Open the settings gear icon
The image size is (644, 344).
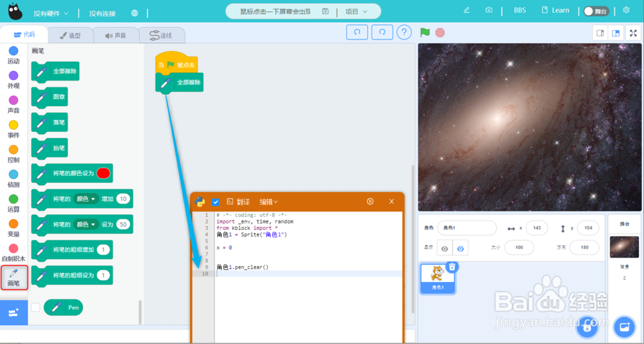[626, 10]
